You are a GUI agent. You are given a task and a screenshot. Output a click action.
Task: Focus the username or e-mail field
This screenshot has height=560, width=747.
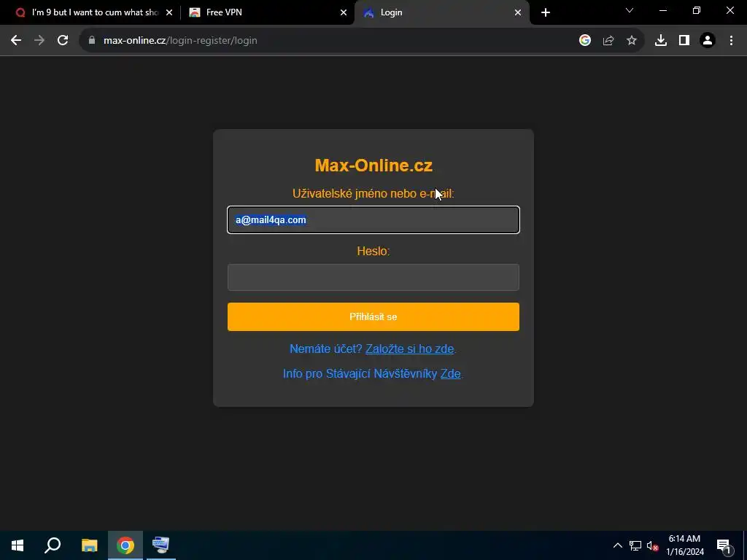[x=373, y=220]
